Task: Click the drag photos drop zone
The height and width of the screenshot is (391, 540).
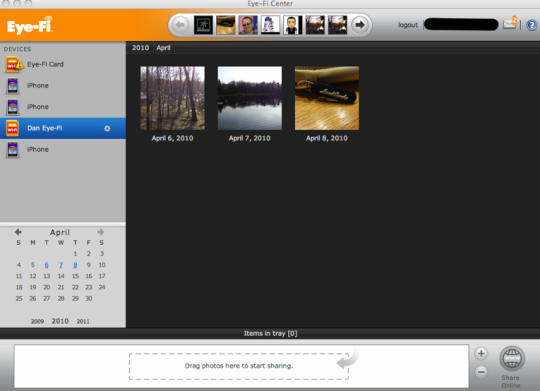Action: pos(239,366)
